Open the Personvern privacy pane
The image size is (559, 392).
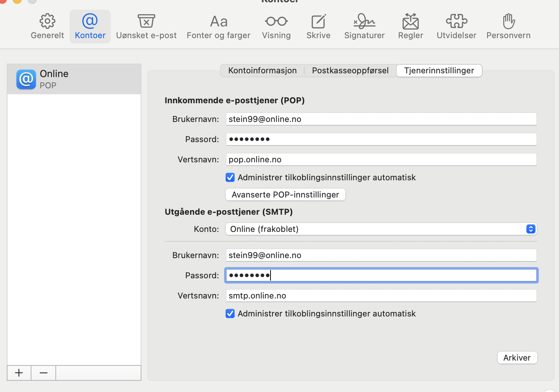[x=508, y=27]
